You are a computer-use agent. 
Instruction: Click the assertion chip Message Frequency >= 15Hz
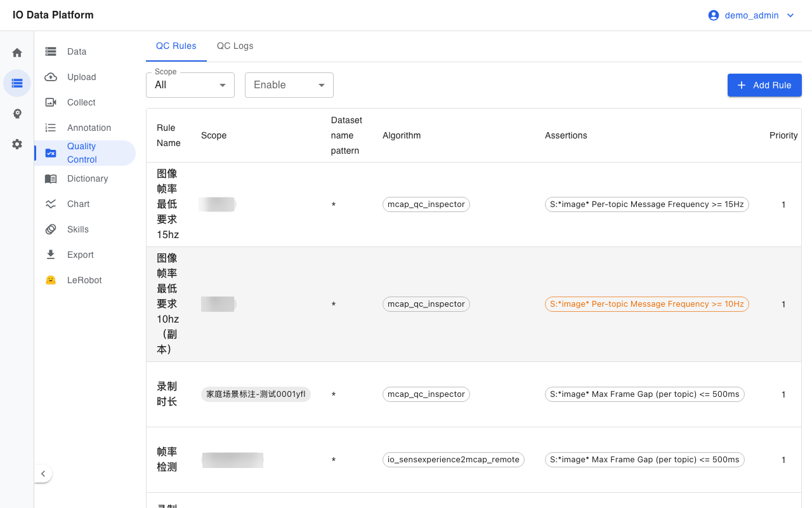click(647, 204)
